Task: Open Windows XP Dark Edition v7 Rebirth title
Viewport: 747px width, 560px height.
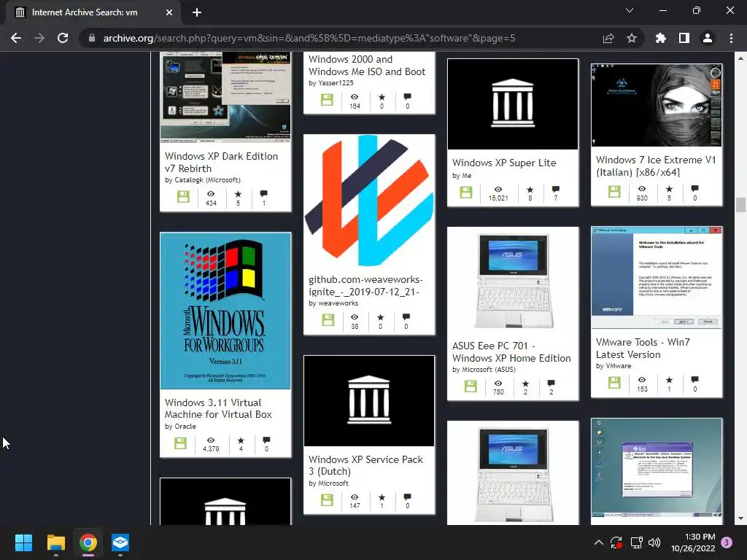Action: pos(222,163)
